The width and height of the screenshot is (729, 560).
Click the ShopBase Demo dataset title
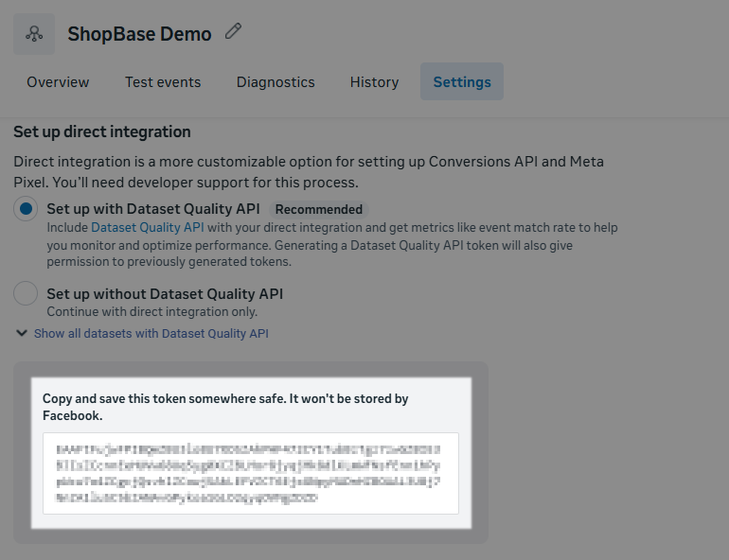tap(139, 34)
